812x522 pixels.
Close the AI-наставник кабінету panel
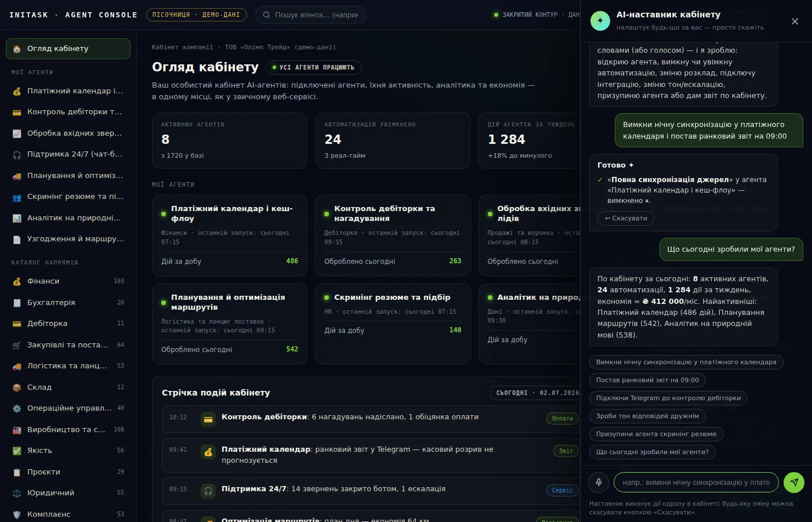(795, 21)
